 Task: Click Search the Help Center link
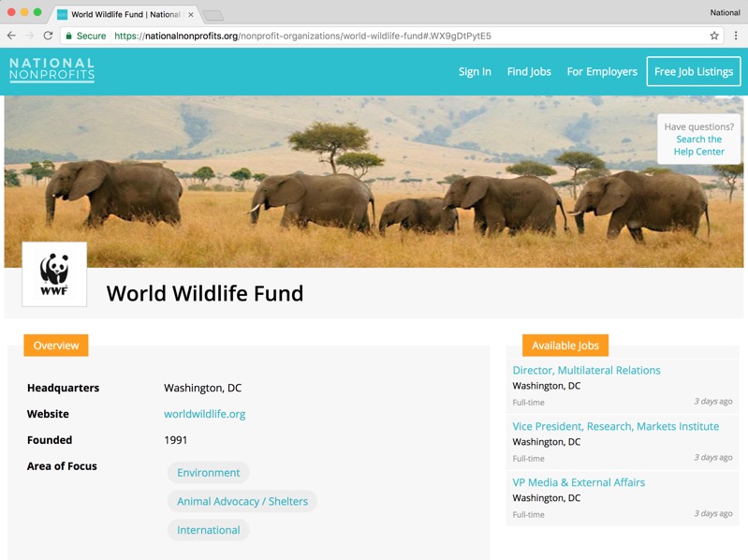coord(699,145)
